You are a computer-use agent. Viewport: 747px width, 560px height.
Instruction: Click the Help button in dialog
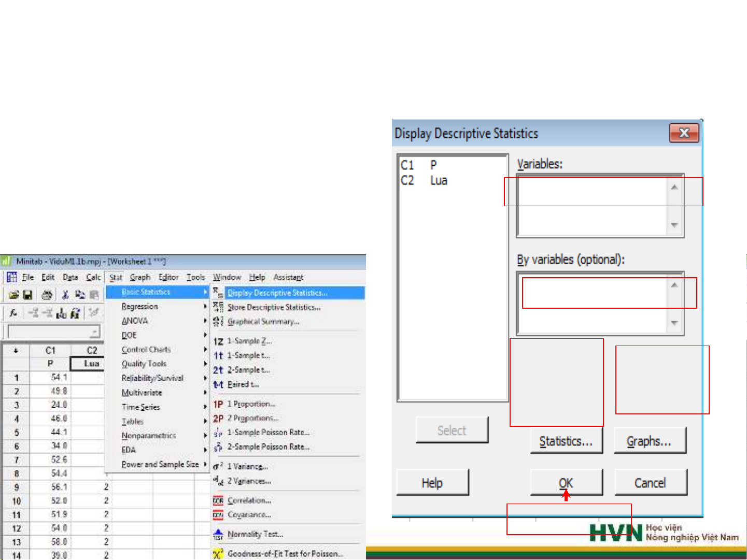tap(432, 482)
